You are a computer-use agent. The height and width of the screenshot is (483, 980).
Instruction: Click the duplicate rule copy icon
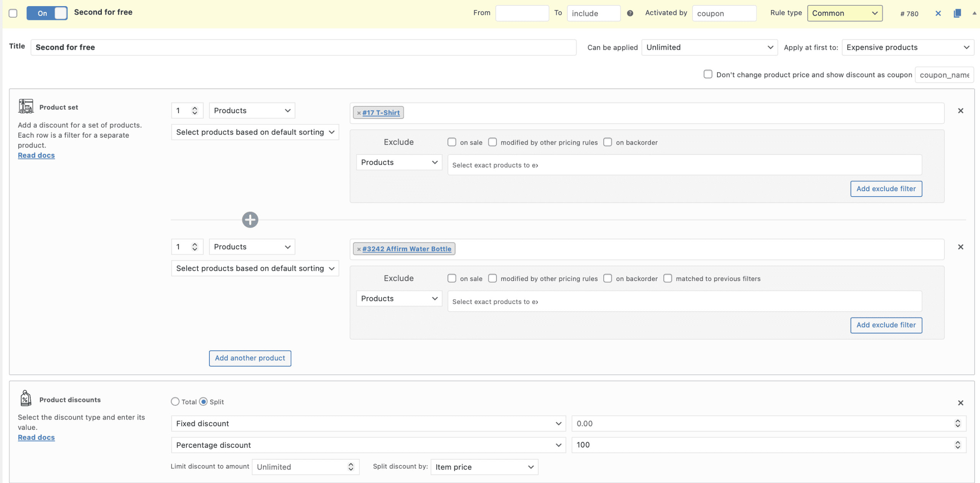click(x=957, y=13)
